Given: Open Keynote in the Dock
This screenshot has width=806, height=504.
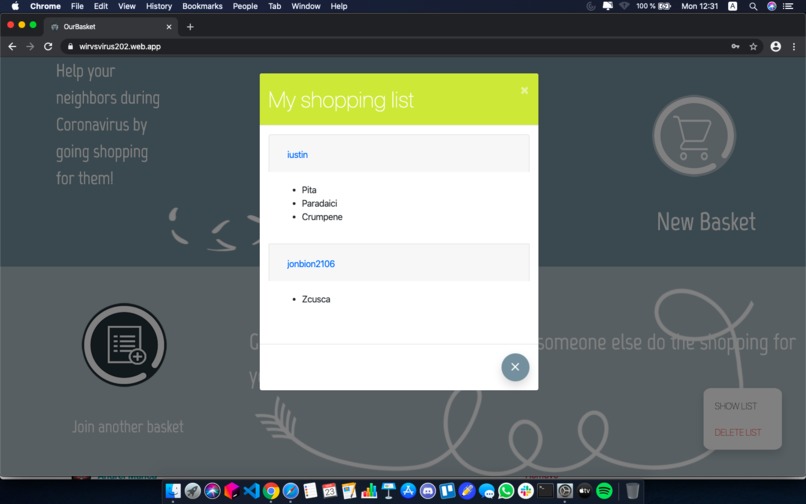Looking at the screenshot, I should click(388, 491).
